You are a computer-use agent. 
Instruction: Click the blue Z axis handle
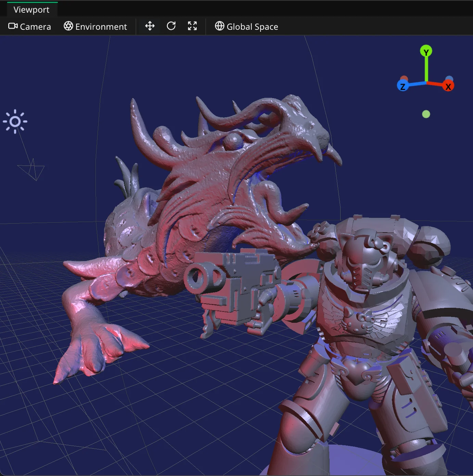[403, 86]
